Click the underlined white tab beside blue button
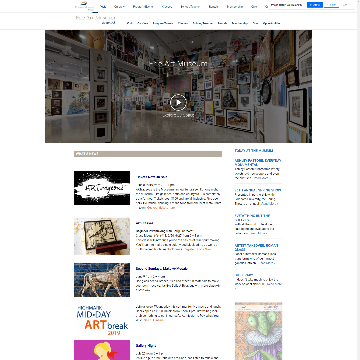This screenshot has height=360, width=360. pyautogui.click(x=331, y=5)
